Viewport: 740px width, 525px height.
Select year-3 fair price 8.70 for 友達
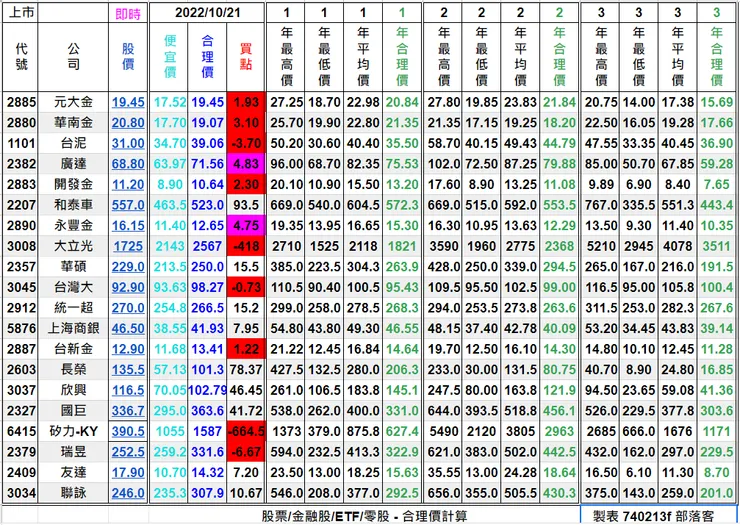pyautogui.click(x=716, y=473)
